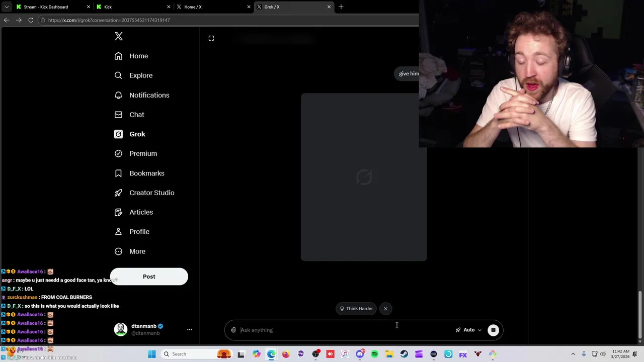Viewport: 644px width, 362px height.
Task: Click the Explore magnifier icon
Action: [x=118, y=75]
